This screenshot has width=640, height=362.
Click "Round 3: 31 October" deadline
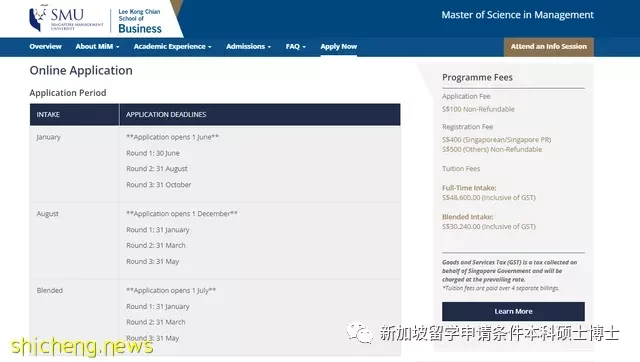158,184
